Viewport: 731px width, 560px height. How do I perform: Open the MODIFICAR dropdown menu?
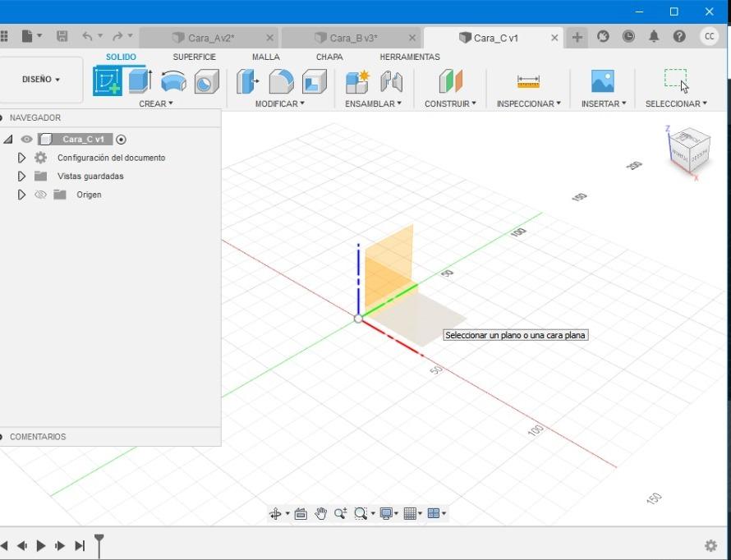point(280,104)
